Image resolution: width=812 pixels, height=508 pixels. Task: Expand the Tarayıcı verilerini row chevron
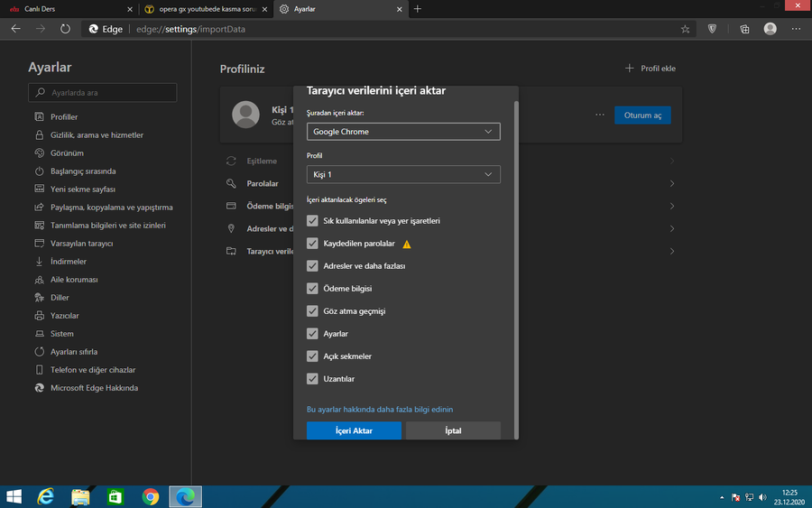click(x=671, y=251)
